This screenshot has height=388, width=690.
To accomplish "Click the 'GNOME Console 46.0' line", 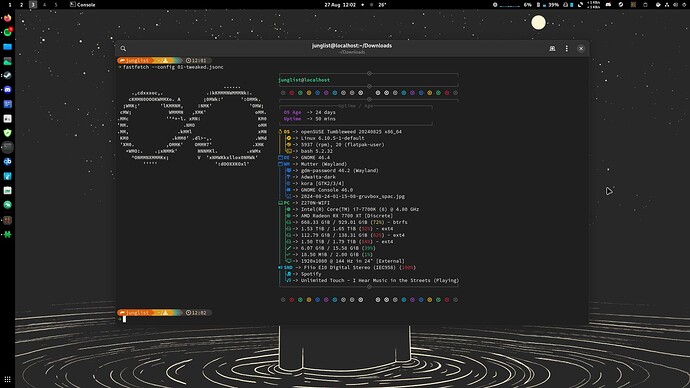I will click(319, 190).
